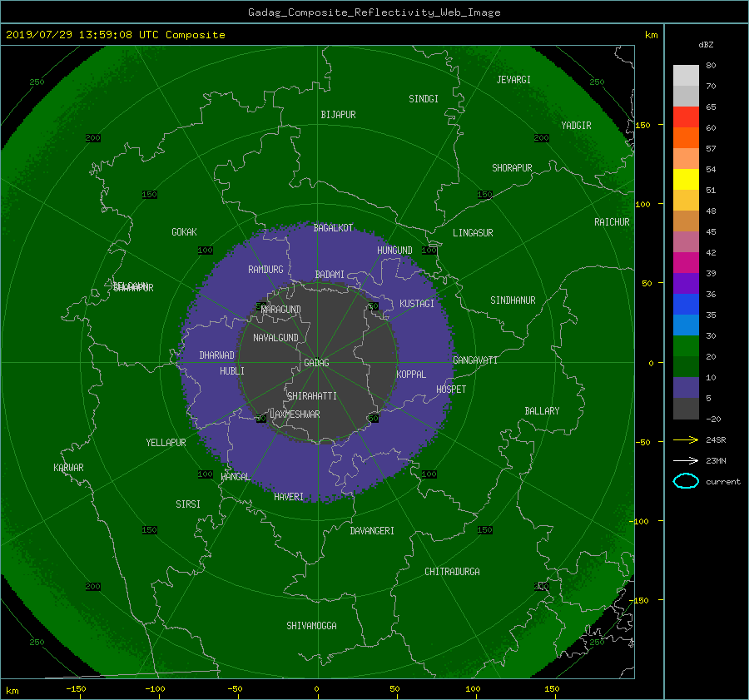Click the NARAGUND map label
749x700 pixels.
tap(281, 310)
